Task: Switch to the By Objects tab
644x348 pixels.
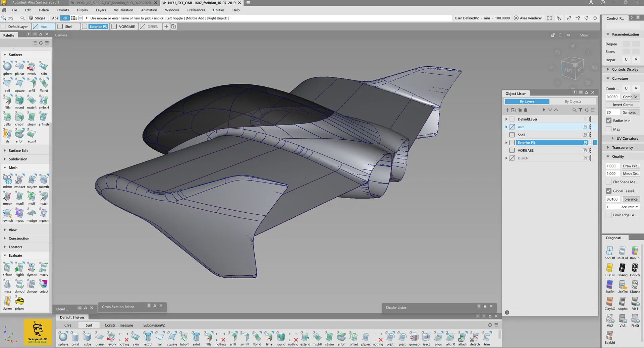Action: [x=573, y=101]
